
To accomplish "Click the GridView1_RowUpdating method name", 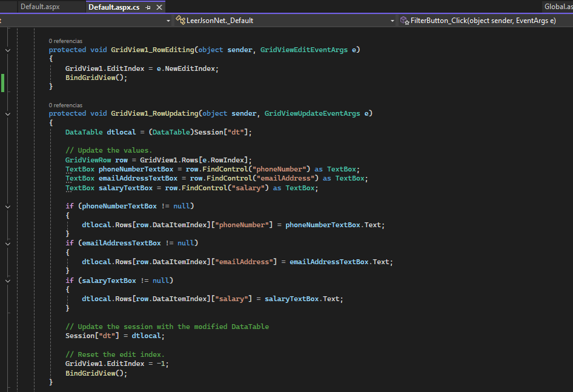I will click(154, 113).
